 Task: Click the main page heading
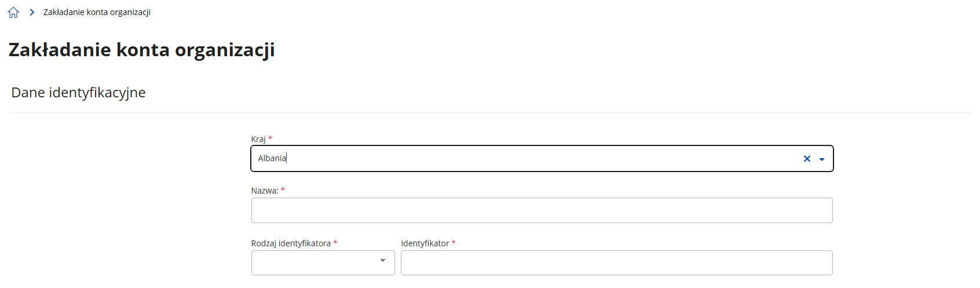click(141, 50)
